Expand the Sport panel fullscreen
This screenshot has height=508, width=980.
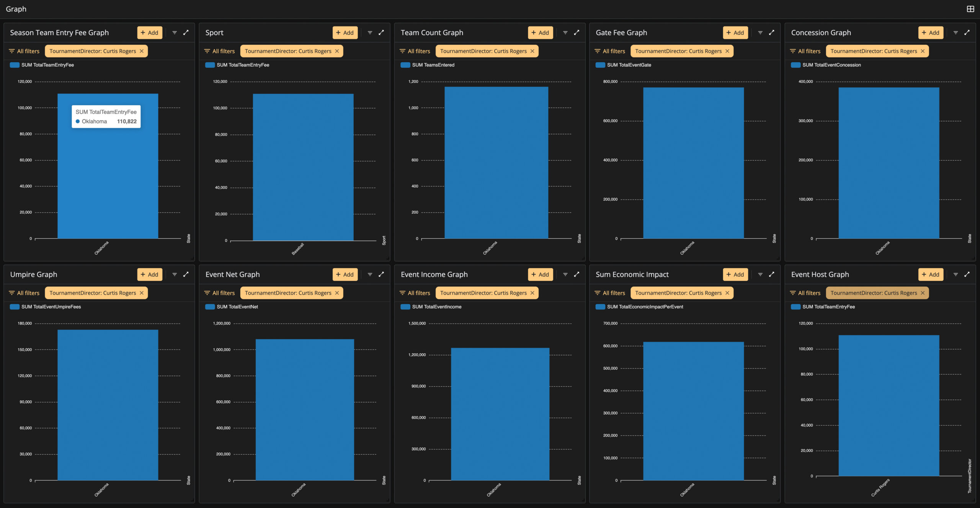coord(381,33)
